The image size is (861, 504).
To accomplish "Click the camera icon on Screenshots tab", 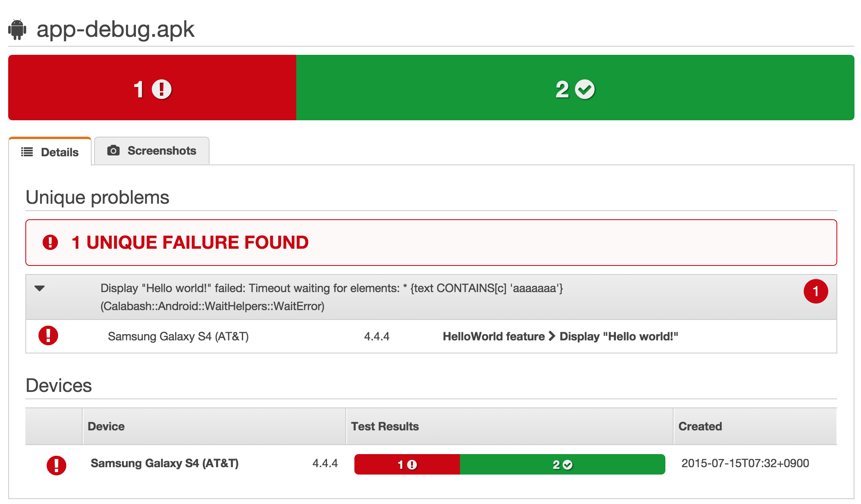I will (113, 151).
